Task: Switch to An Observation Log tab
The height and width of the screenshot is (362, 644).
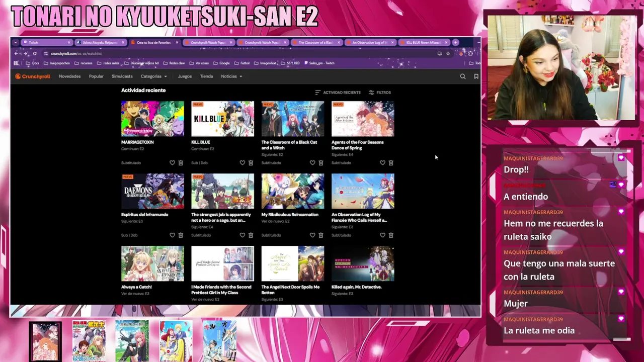Action: tap(370, 43)
